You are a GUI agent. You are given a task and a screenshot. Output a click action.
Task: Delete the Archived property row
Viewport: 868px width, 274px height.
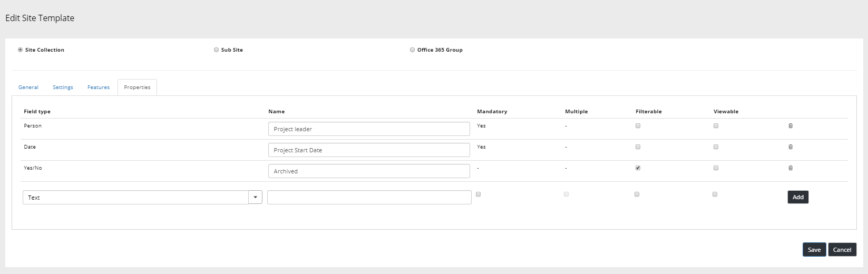(791, 168)
